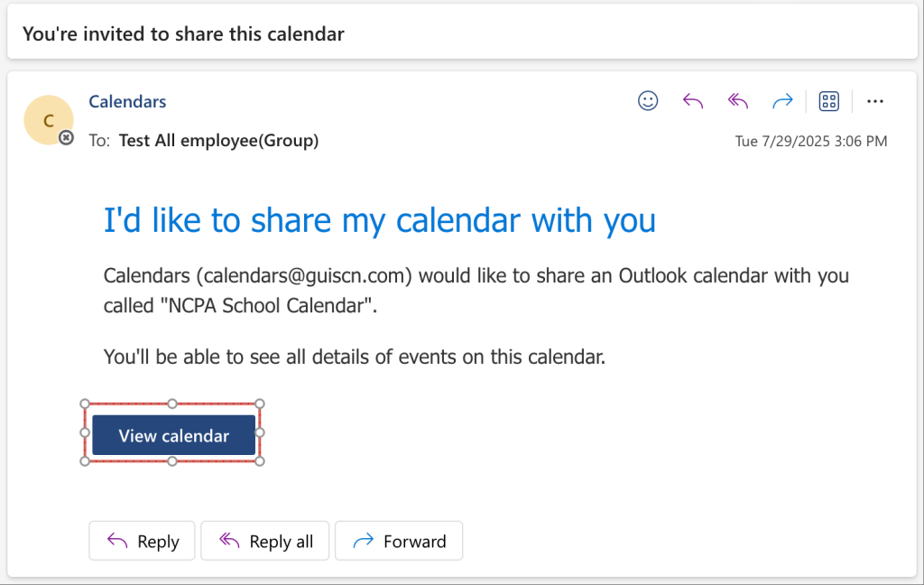Click the reply arrow icon beside the emoji icon
Screen dimensions: 924x585
[x=693, y=101]
